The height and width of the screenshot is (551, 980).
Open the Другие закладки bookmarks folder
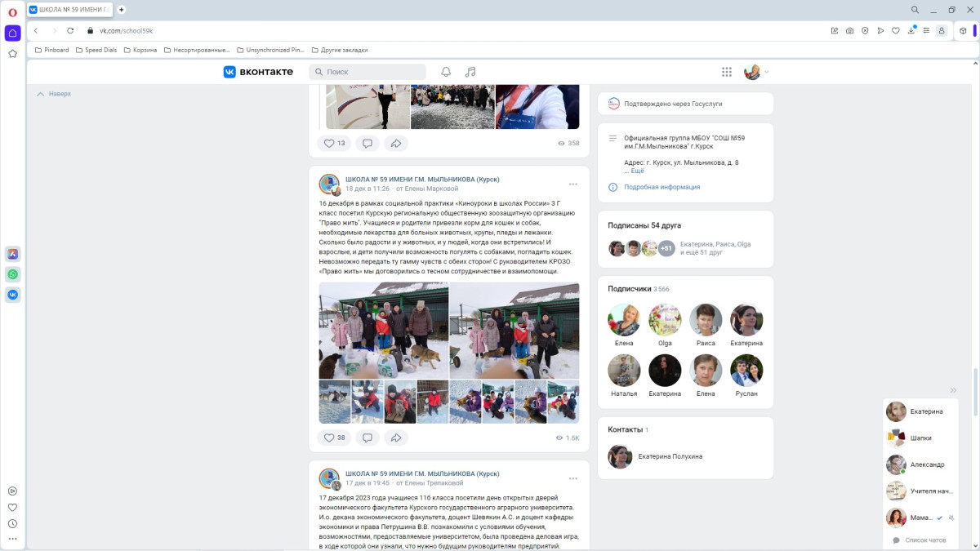(339, 50)
